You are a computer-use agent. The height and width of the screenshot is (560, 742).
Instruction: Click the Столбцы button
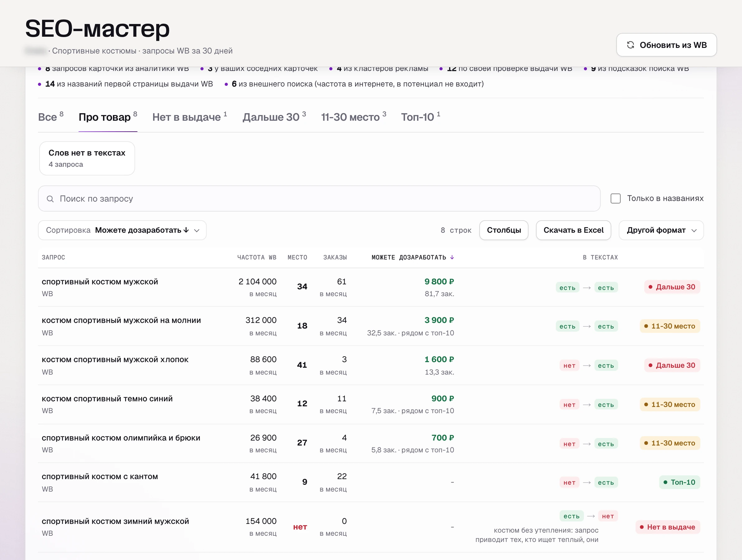(504, 230)
